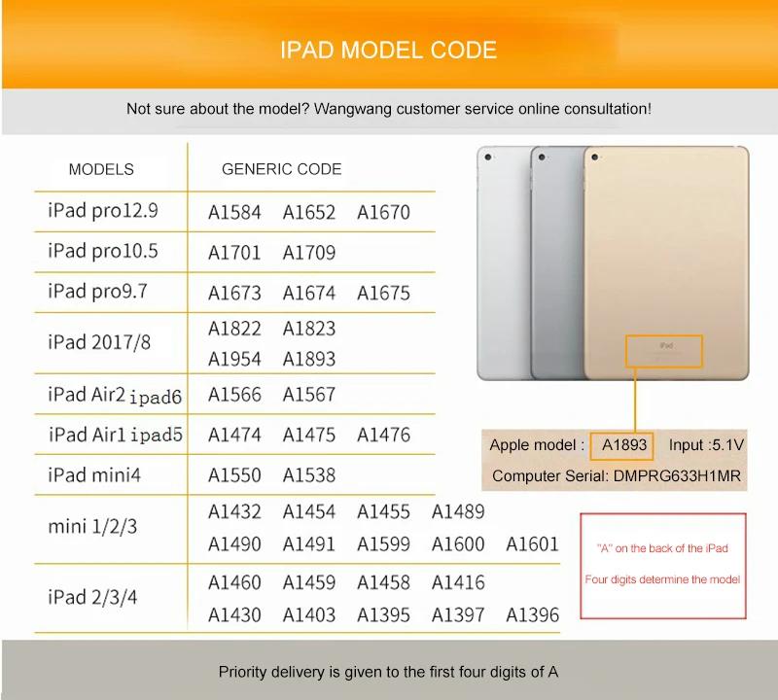Click code A1491
The height and width of the screenshot is (700, 778).
click(308, 544)
